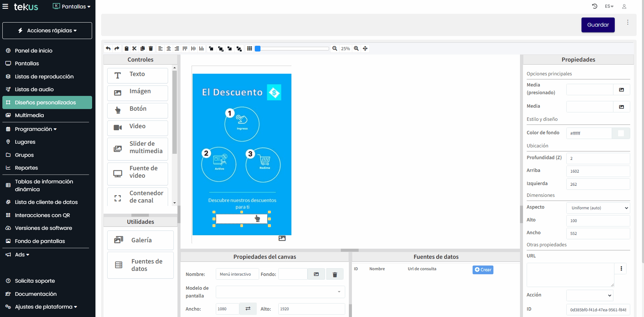Click the scissors cut icon
The width and height of the screenshot is (644, 317).
[x=134, y=48]
